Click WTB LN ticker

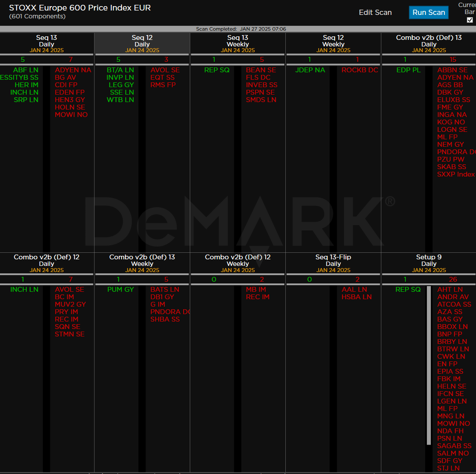pos(121,100)
